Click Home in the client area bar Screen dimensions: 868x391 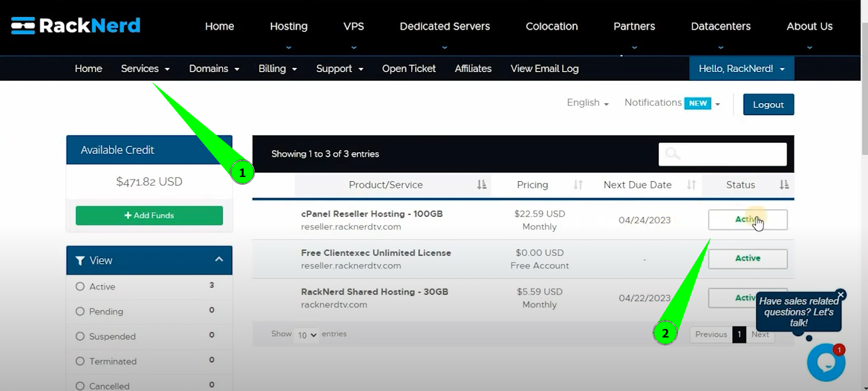(88, 69)
